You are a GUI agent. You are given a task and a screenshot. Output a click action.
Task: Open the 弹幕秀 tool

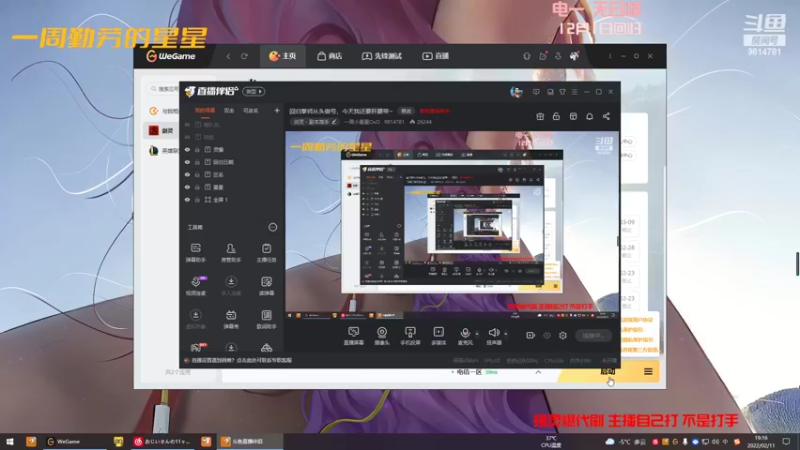tap(231, 319)
